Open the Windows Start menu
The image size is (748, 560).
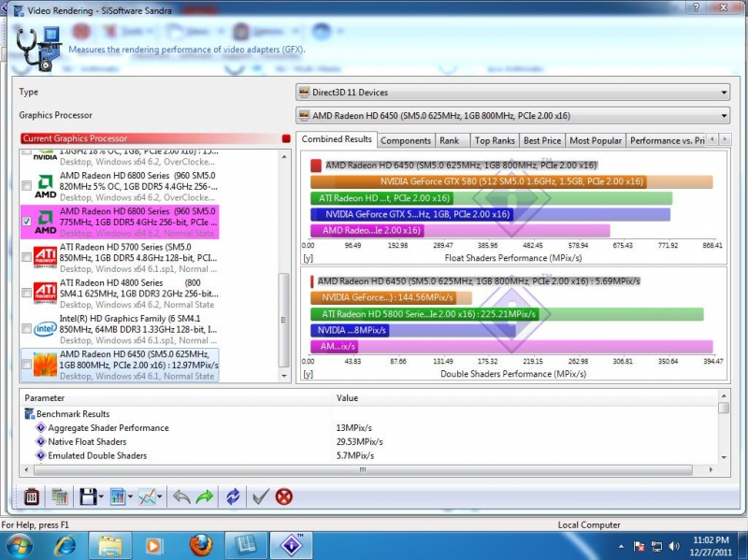[x=18, y=546]
